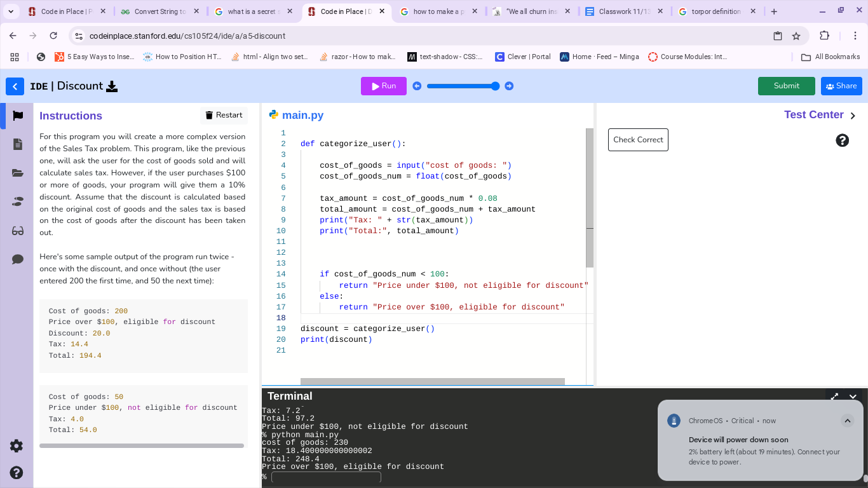
Task: Switch to Convert String browser tab
Action: pos(160,11)
